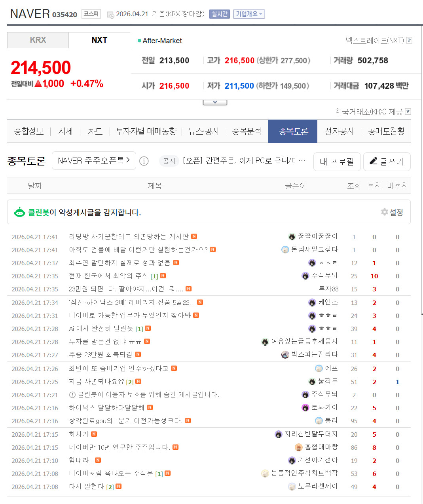Click avatar icon next to 에프

click(x=319, y=368)
